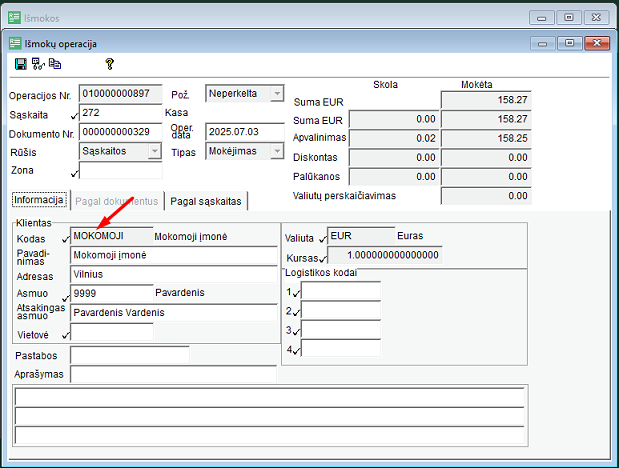This screenshot has height=468, width=619.
Task: Expand the Rūšis Sąskaitos dropdown
Action: click(155, 151)
